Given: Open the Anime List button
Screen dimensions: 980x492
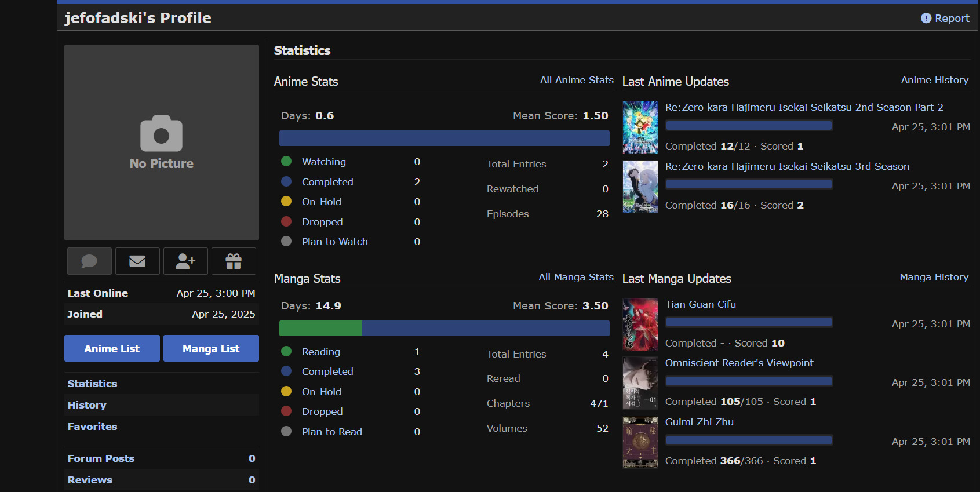Looking at the screenshot, I should click(112, 348).
